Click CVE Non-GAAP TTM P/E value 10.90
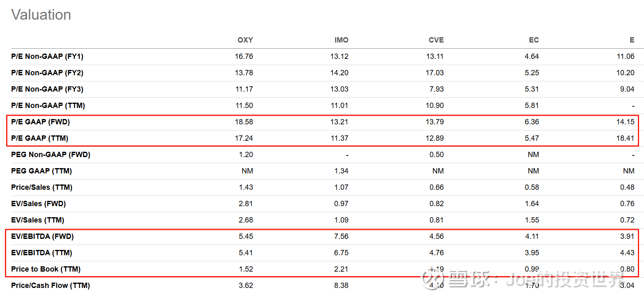Screen dimensions: 644x299 tap(435, 106)
